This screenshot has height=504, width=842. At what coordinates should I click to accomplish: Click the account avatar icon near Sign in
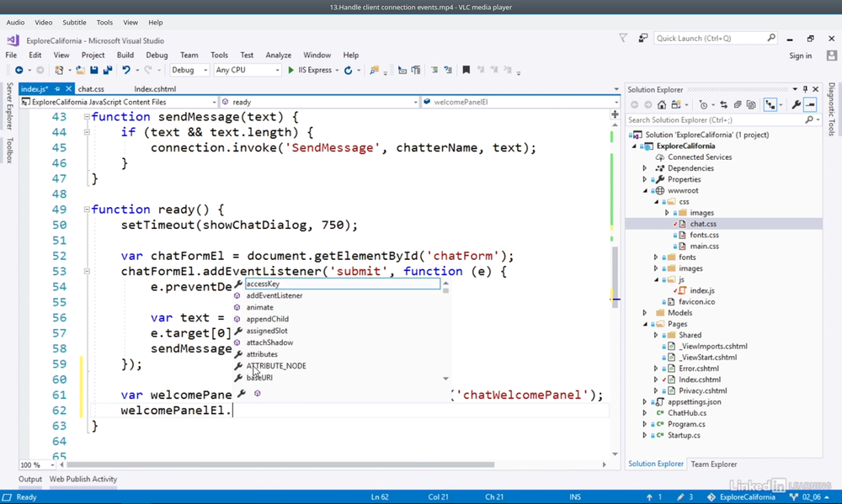point(832,56)
